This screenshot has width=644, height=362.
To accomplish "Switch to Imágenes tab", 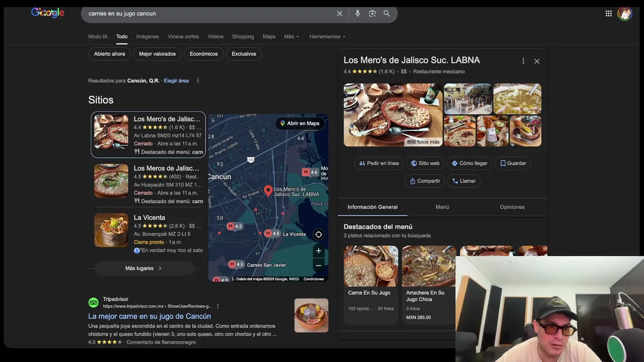I will coord(147,37).
